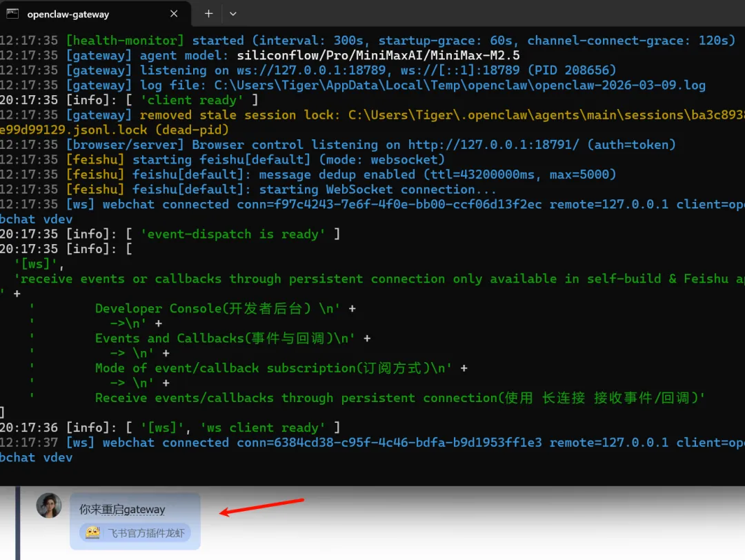Viewport: 745px width, 560px height.
Task: Click 'client ready' log text
Action: (192, 100)
